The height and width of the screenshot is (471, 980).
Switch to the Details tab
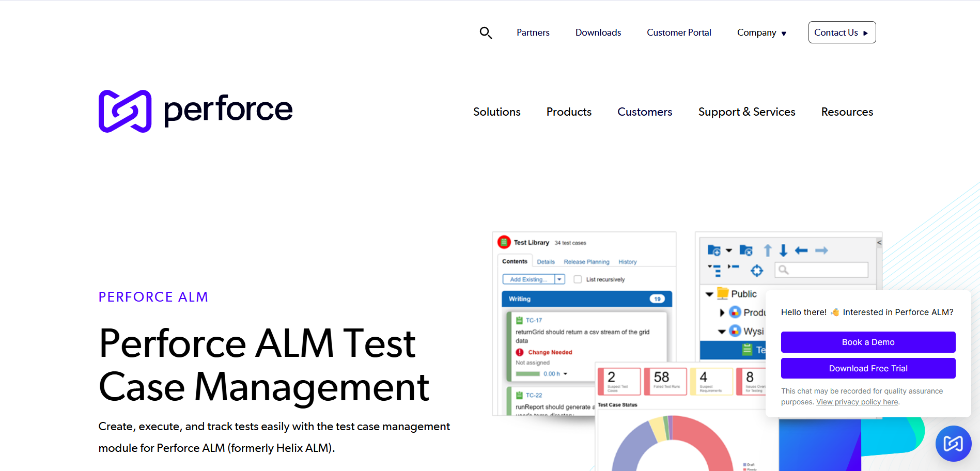(546, 262)
